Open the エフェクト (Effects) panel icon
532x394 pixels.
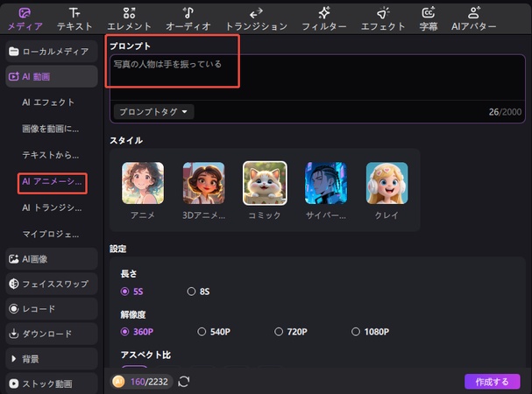point(383,18)
